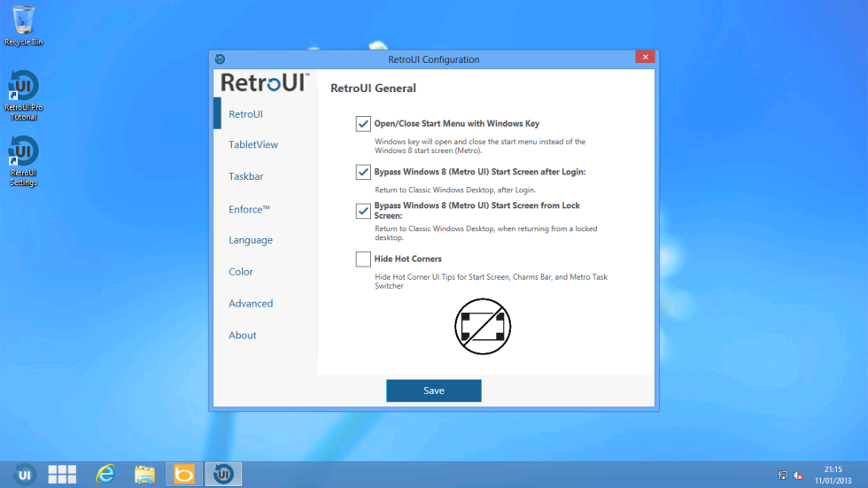The width and height of the screenshot is (868, 488).
Task: Open the TabletView section
Action: (253, 144)
